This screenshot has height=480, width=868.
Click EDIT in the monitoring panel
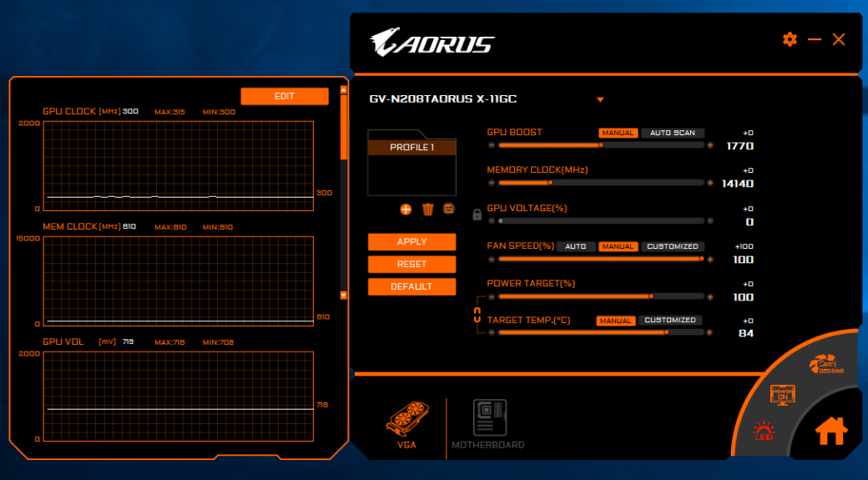(x=285, y=96)
